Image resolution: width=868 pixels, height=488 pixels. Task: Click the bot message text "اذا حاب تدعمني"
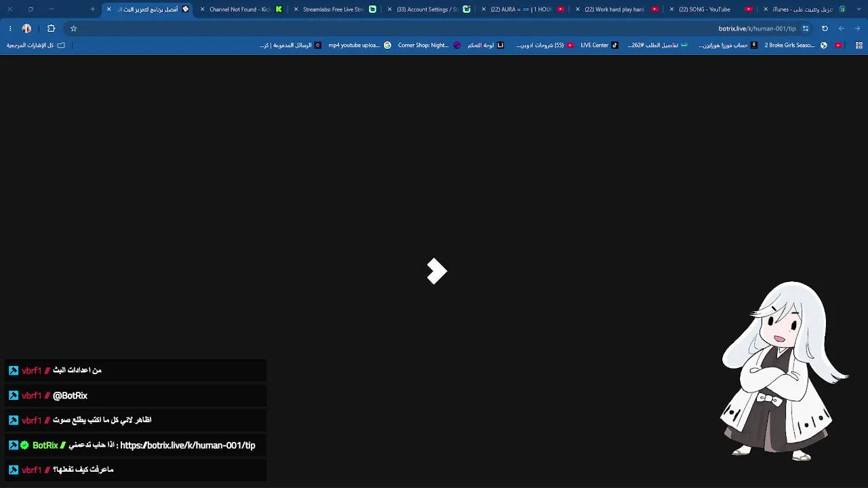pos(92,445)
